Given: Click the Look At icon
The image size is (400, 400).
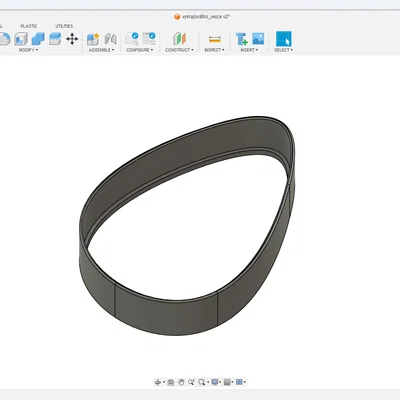Looking at the screenshot, I should coord(171,382).
